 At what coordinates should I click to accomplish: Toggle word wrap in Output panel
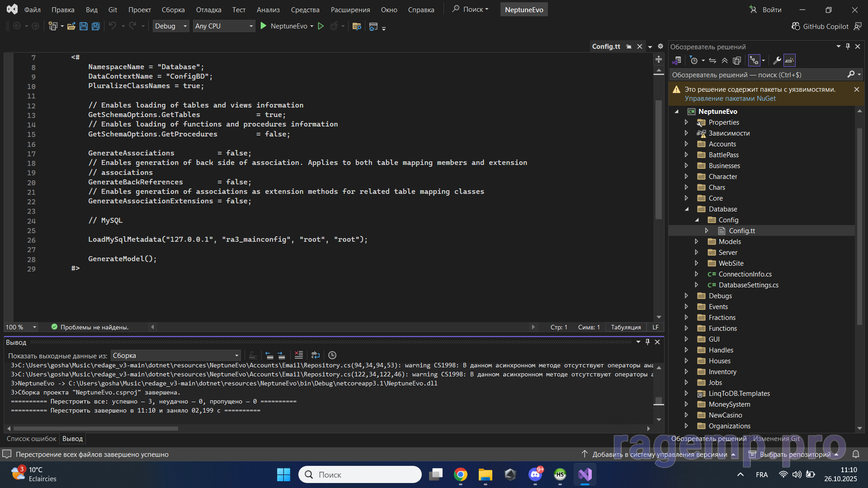point(316,355)
